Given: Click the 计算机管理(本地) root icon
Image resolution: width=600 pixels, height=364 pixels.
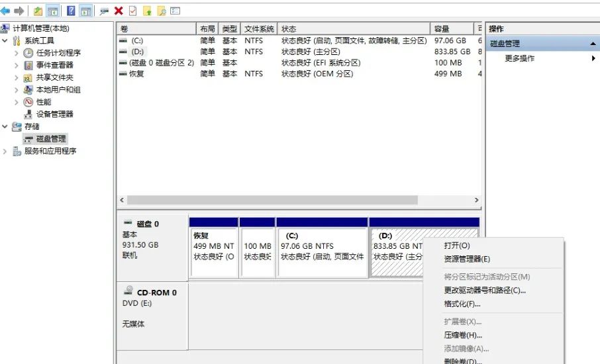Looking at the screenshot, I should pyautogui.click(x=5, y=28).
